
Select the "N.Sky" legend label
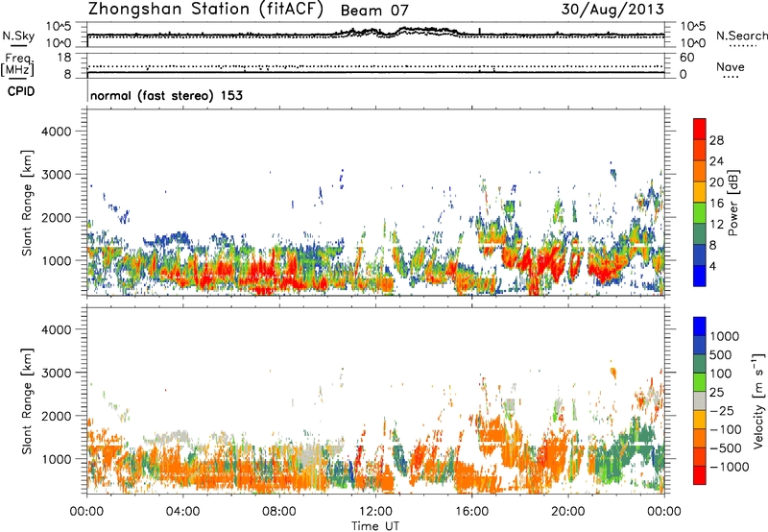point(18,36)
